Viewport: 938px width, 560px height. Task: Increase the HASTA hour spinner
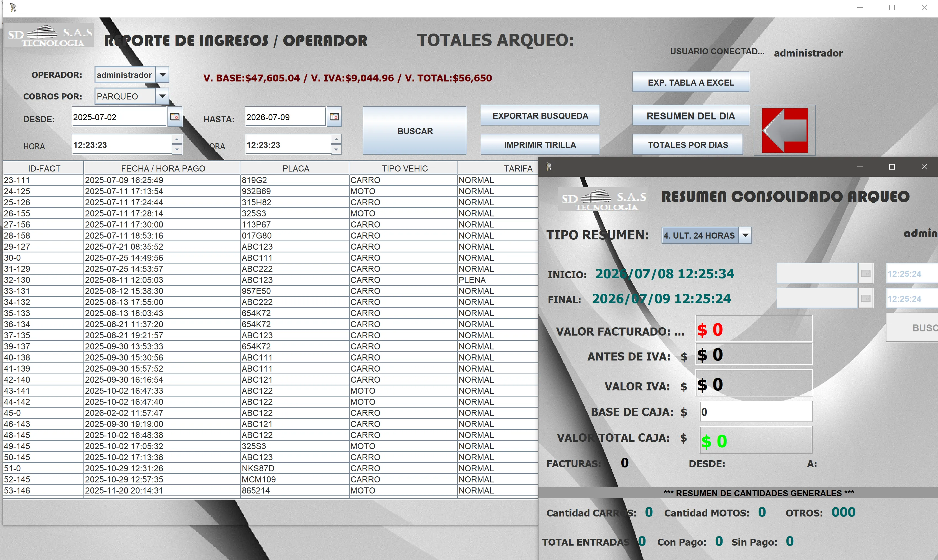click(x=336, y=140)
